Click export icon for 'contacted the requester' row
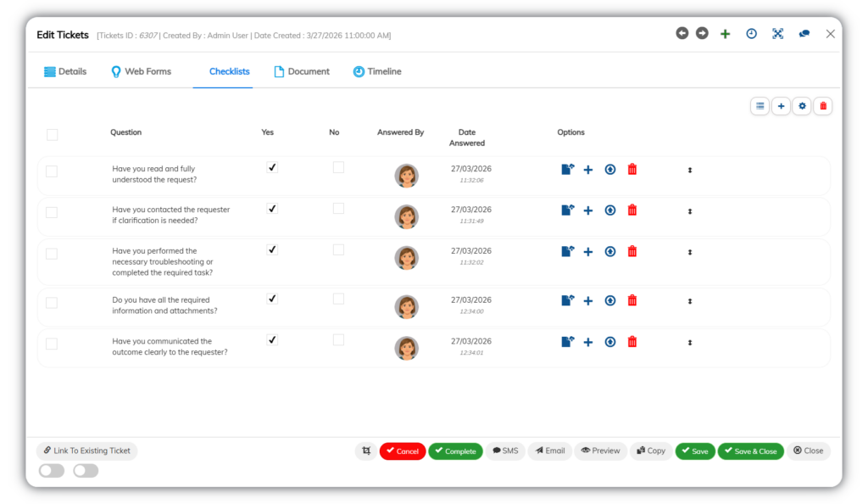 (567, 210)
